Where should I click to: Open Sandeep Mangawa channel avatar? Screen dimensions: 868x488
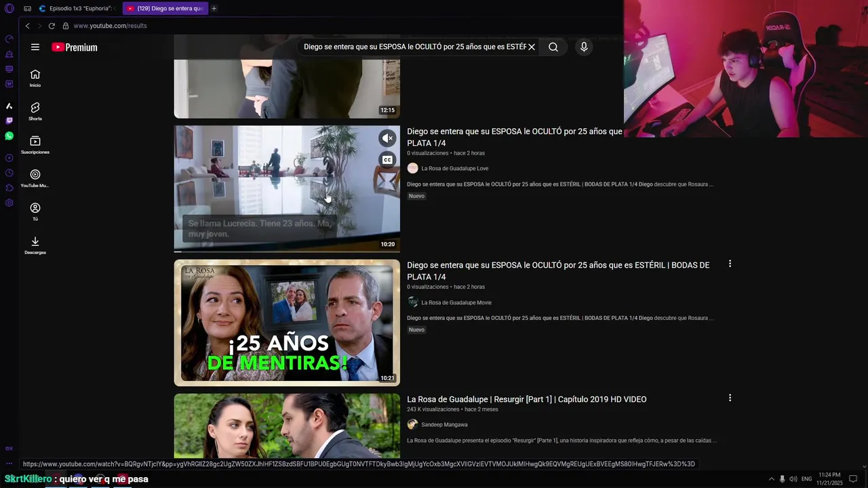(x=412, y=424)
